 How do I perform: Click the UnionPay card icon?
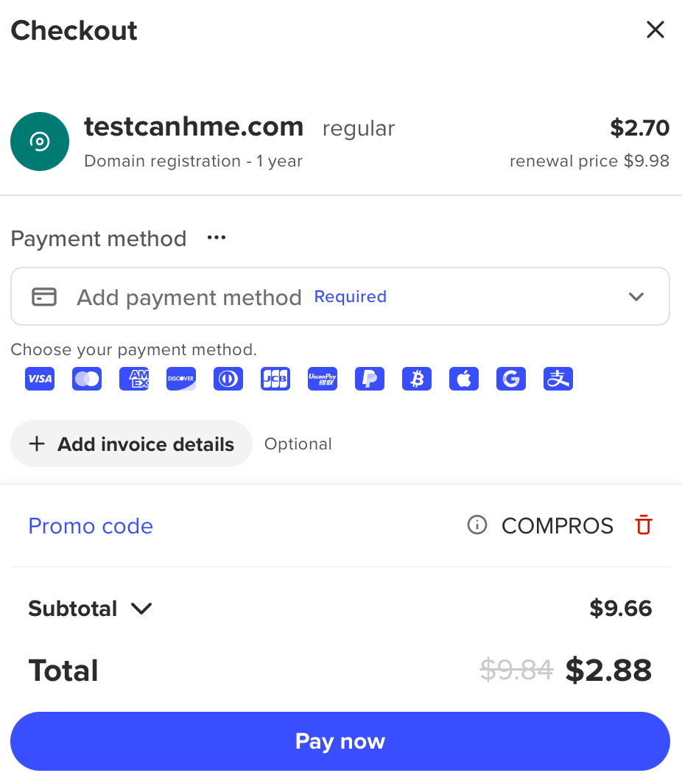[323, 379]
